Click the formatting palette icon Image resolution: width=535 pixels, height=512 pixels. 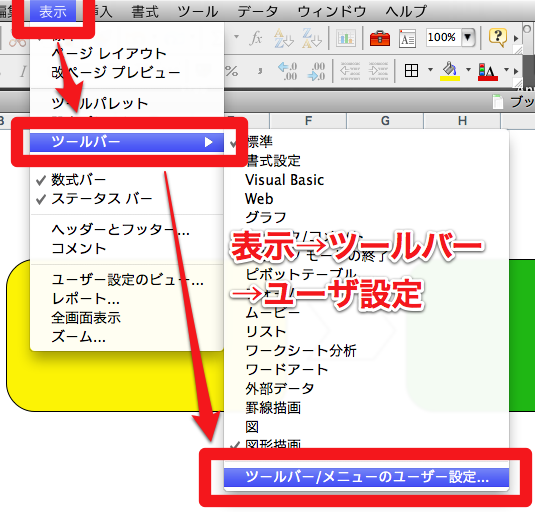point(407,38)
